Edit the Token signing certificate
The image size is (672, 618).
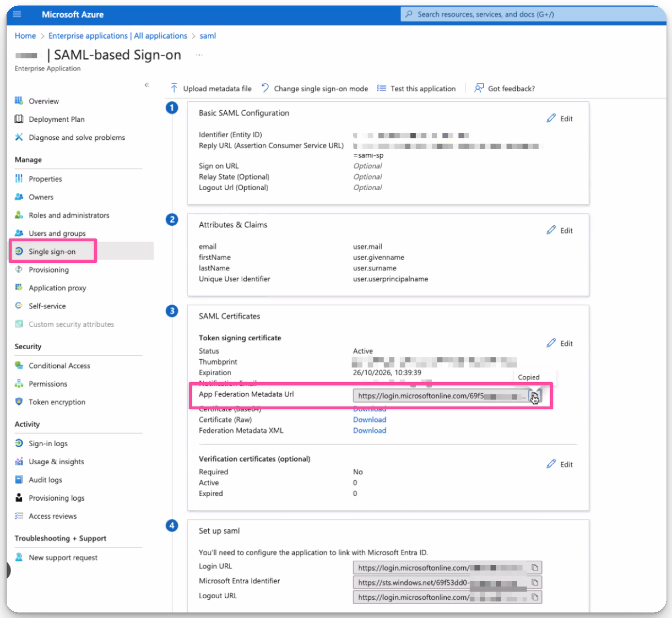(560, 343)
